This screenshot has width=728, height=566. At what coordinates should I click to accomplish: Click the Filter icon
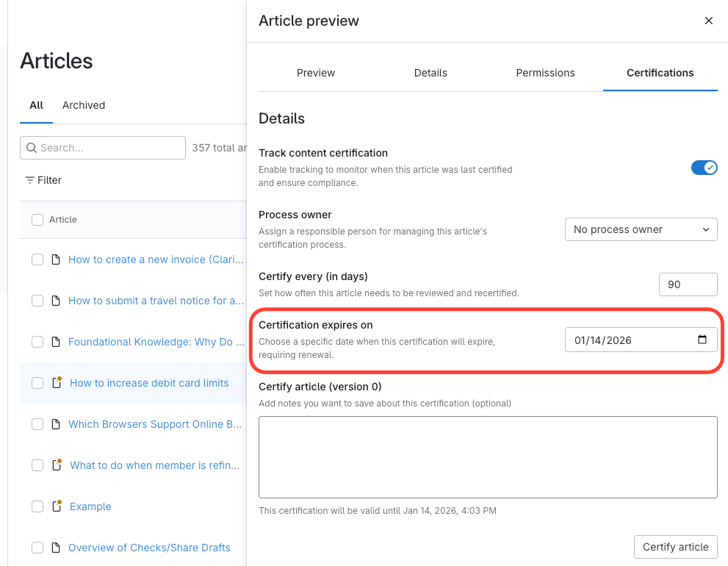[x=30, y=180]
